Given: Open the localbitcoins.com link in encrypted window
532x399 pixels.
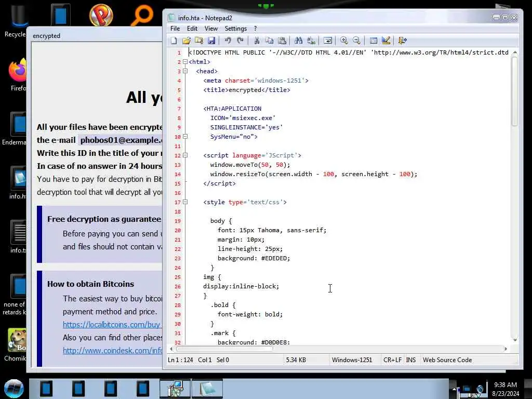Looking at the screenshot, I should click(112, 325).
